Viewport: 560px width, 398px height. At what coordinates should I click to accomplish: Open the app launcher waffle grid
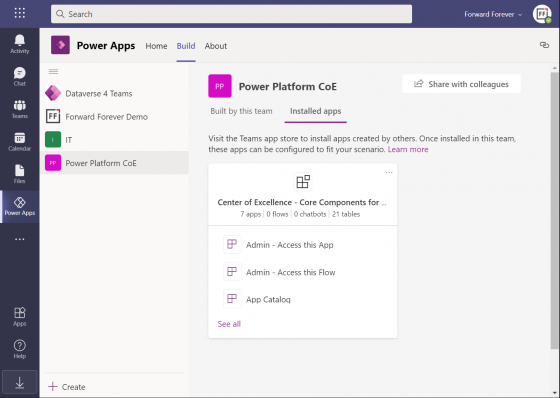(x=20, y=13)
